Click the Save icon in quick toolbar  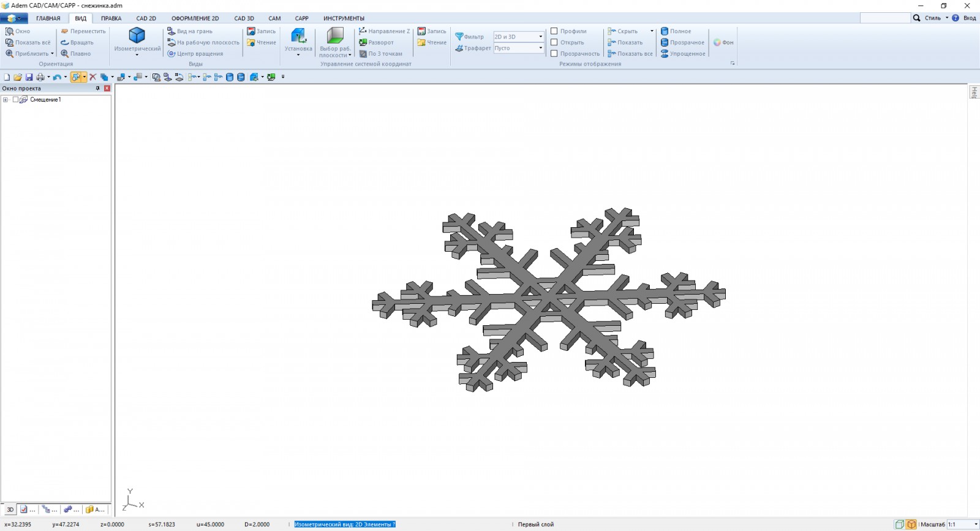tap(29, 77)
